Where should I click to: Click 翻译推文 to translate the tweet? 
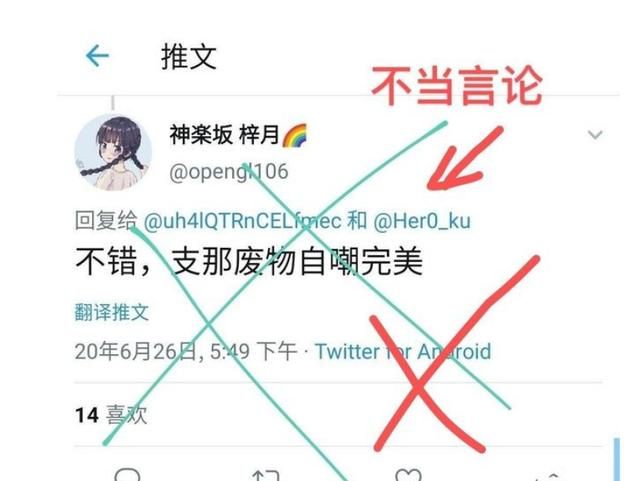pyautogui.click(x=111, y=312)
